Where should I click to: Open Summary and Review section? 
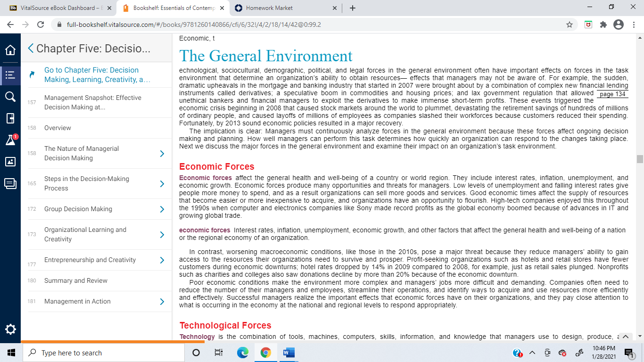[x=76, y=280]
